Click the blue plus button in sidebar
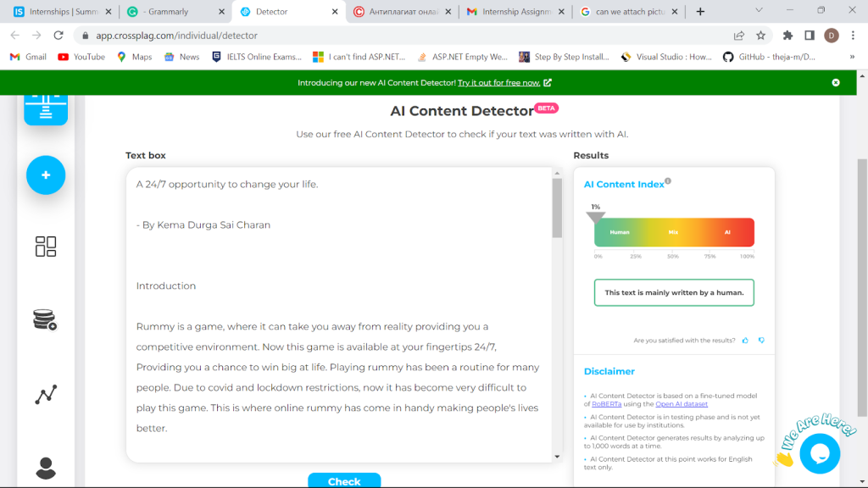This screenshot has width=868, height=488. pyautogui.click(x=46, y=175)
